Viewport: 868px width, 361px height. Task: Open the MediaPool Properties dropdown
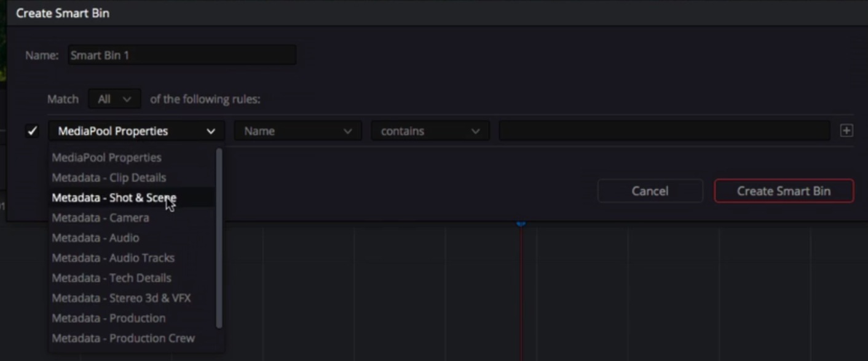pyautogui.click(x=136, y=131)
